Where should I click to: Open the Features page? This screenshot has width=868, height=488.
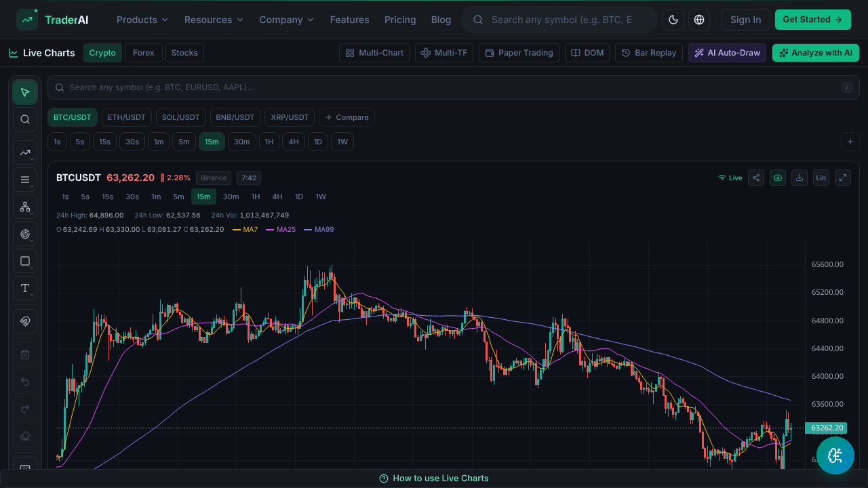pos(350,20)
